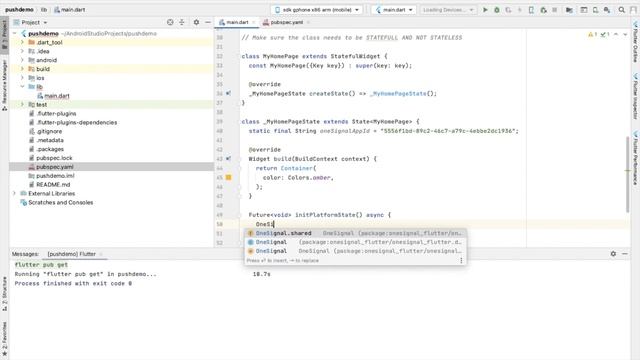
Task: Collapse the lib folder arrow
Action: (22, 87)
